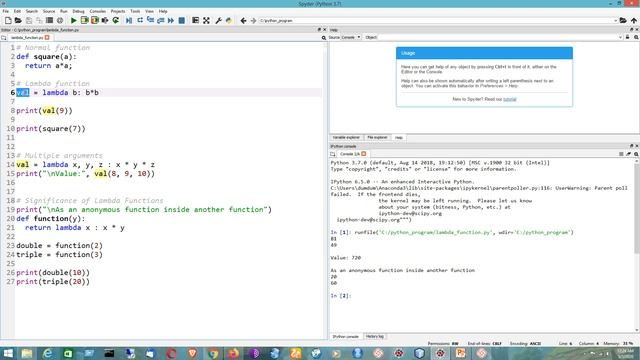The image size is (640, 360).
Task: Open the Tools menu
Action: (x=135, y=11)
